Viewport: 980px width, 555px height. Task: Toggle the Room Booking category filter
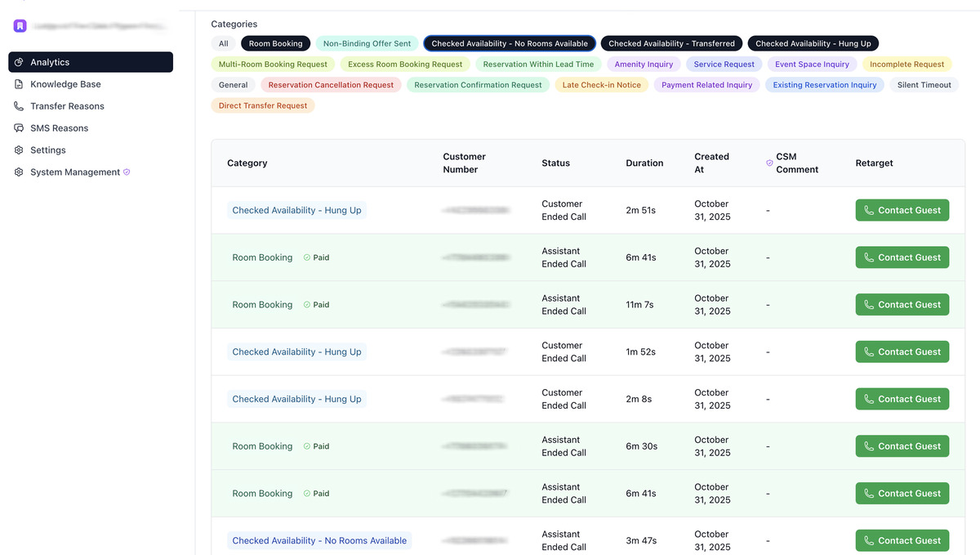tap(275, 43)
